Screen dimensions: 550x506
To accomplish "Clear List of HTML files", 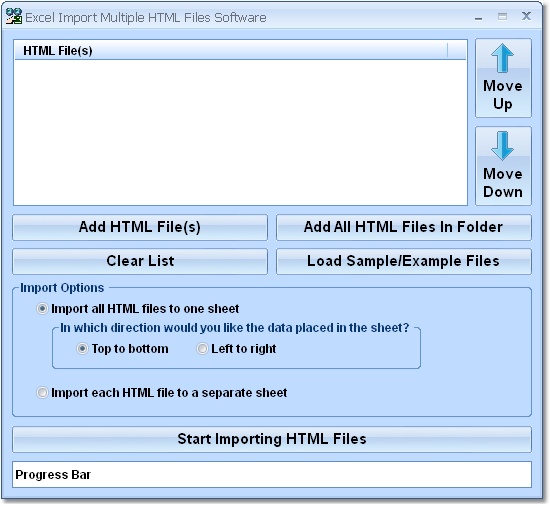I will point(140,261).
